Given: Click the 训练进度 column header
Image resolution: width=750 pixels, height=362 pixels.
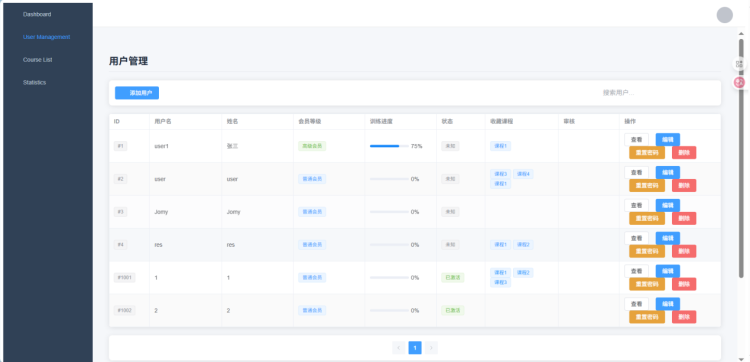Looking at the screenshot, I should tap(382, 121).
